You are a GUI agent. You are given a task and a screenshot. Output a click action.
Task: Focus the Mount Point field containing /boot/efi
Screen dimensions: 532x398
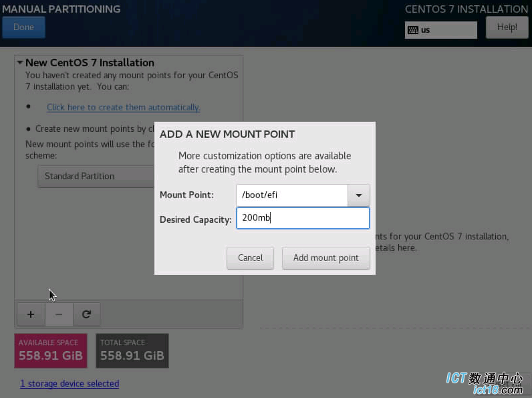coord(292,195)
